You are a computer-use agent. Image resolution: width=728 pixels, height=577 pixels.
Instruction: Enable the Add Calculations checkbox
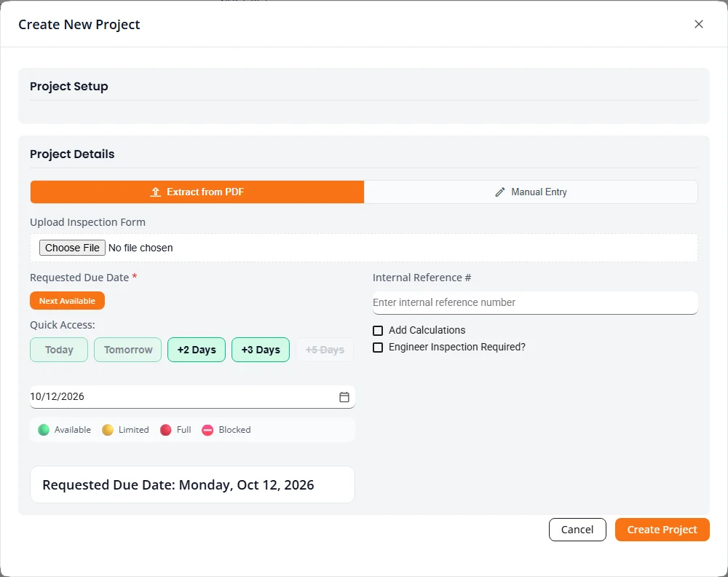378,330
